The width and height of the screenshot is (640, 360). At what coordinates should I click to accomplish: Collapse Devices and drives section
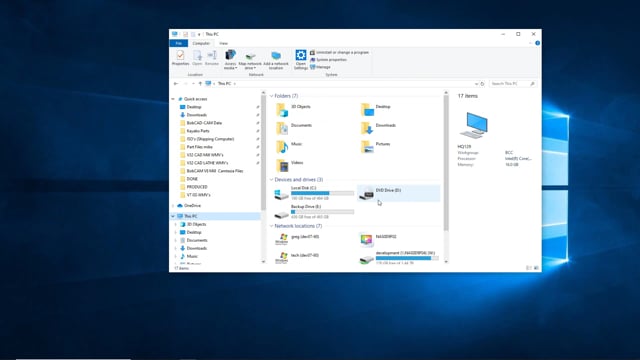[271, 180]
